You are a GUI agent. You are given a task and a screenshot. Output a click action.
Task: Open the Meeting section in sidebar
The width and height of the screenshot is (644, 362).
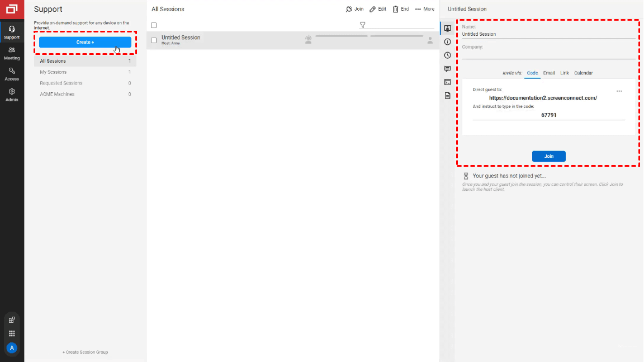point(12,53)
